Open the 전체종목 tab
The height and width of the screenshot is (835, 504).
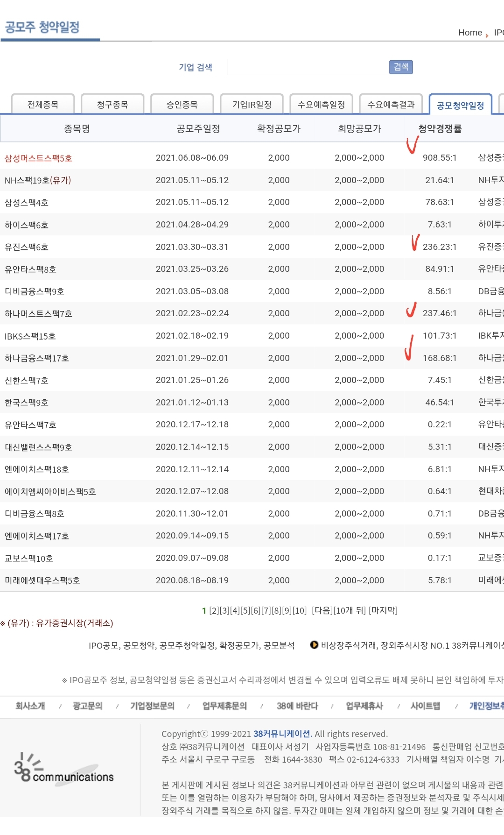coord(43,105)
